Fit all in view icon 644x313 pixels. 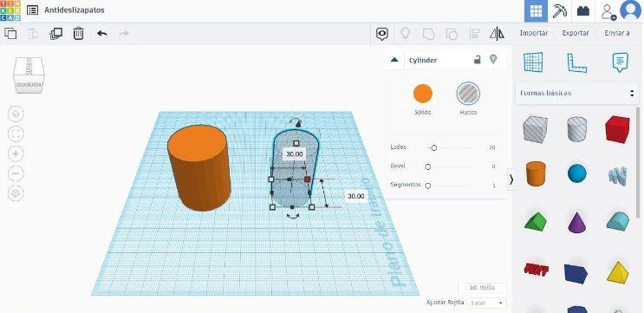[16, 134]
